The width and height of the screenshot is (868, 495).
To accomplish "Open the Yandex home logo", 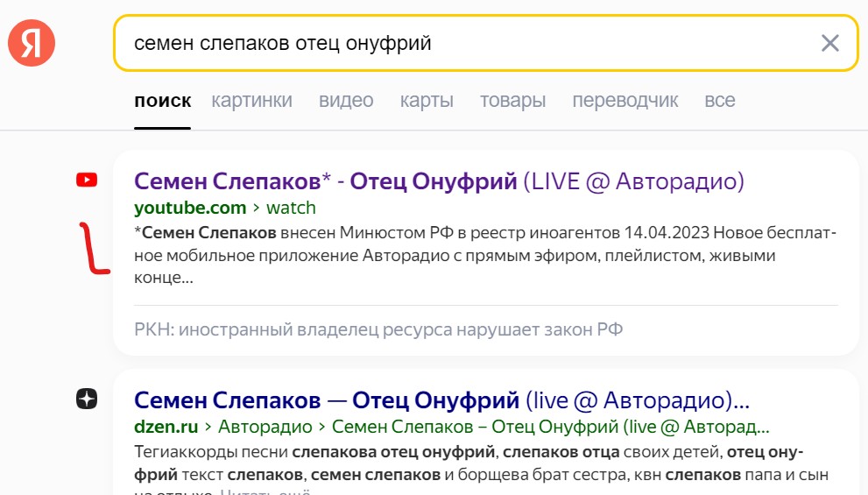I will pos(32,43).
